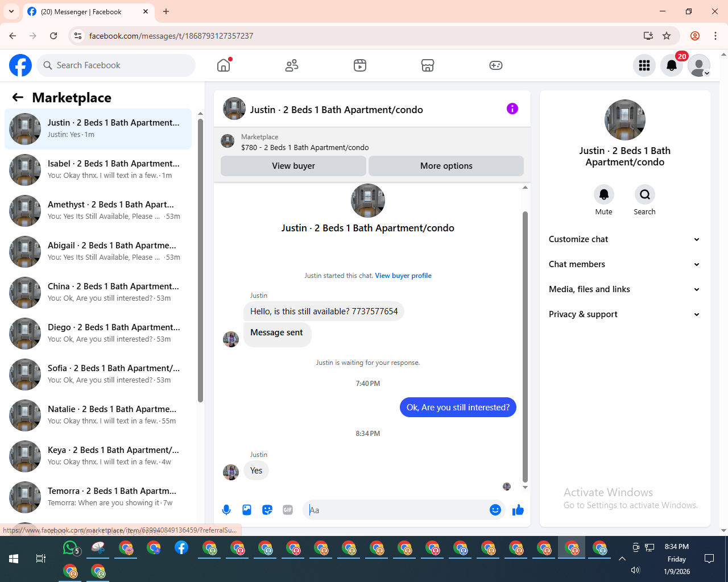Image resolution: width=728 pixels, height=582 pixels.
Task: Search in conversation magnifier icon
Action: 645,194
